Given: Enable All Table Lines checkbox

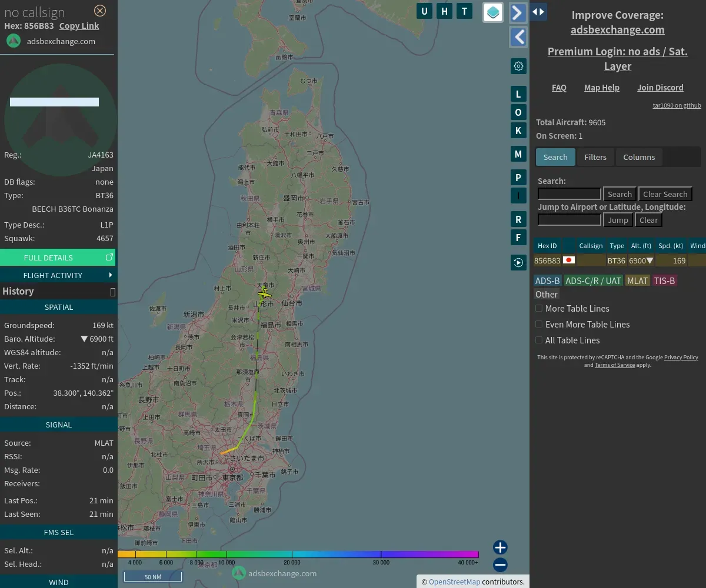Looking at the screenshot, I should point(539,340).
